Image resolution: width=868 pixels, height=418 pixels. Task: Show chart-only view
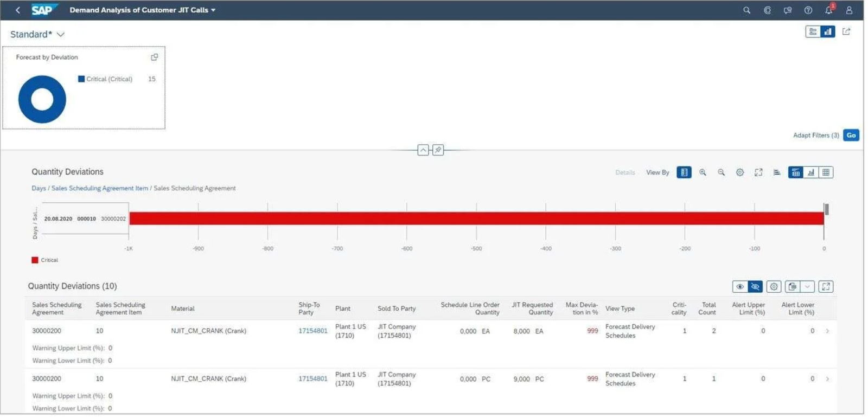click(x=810, y=172)
